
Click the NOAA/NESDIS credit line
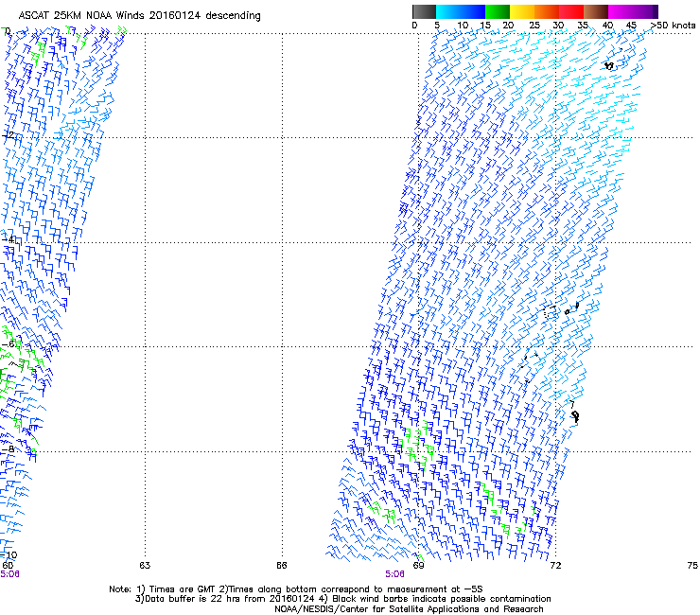pyautogui.click(x=409, y=609)
